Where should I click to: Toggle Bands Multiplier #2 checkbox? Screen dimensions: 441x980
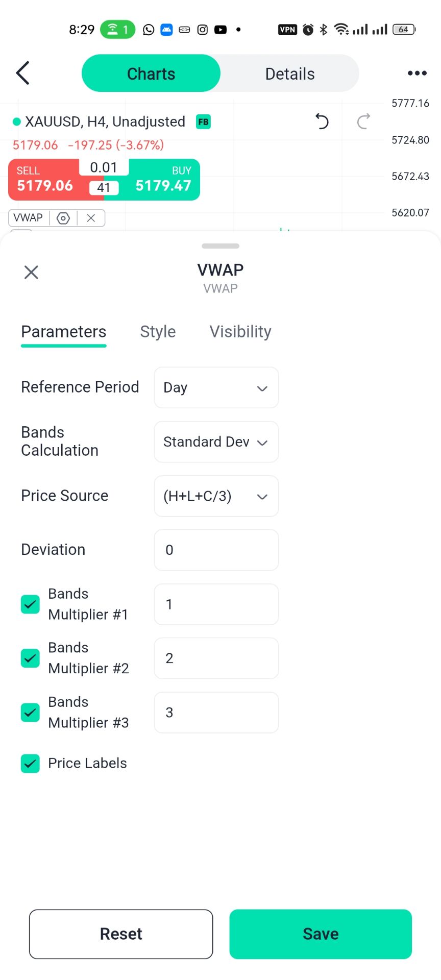(x=30, y=658)
